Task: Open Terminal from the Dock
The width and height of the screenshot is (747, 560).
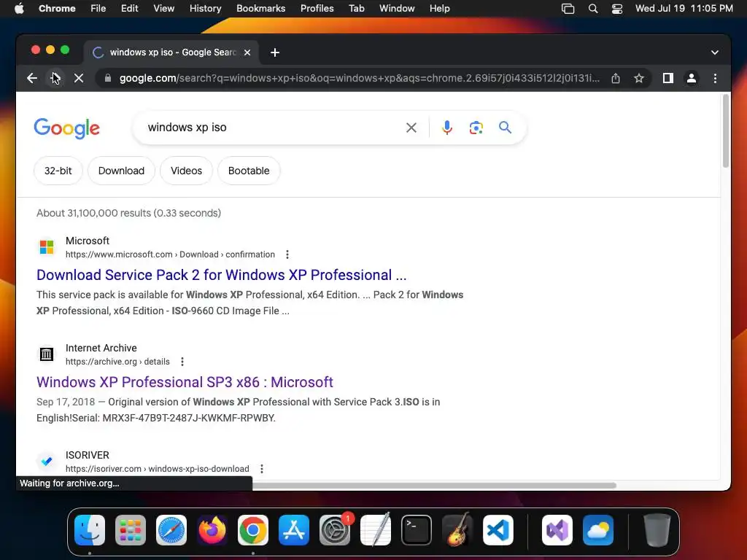Action: click(417, 530)
